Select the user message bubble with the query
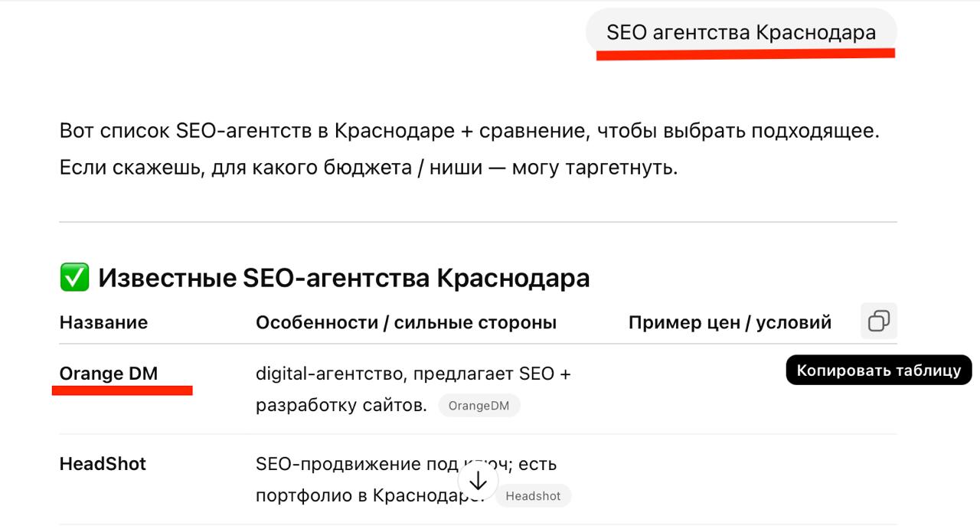 [740, 31]
